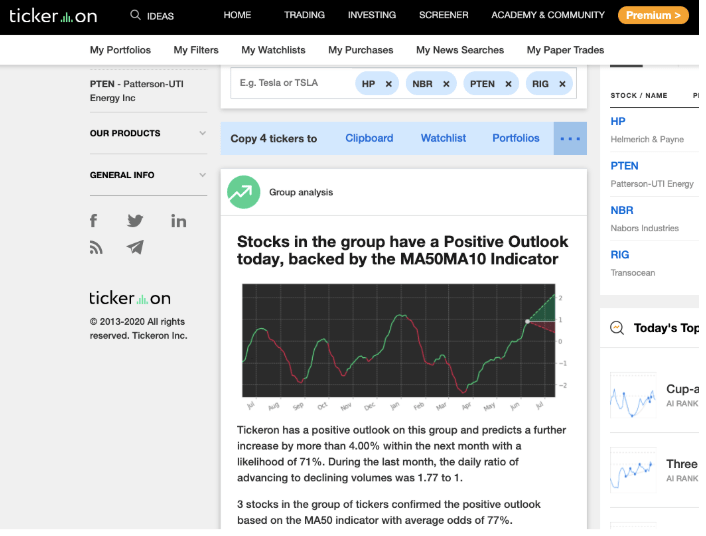Open ACADEMY & COMMUNITY menu
This screenshot has width=706, height=536.
click(548, 15)
